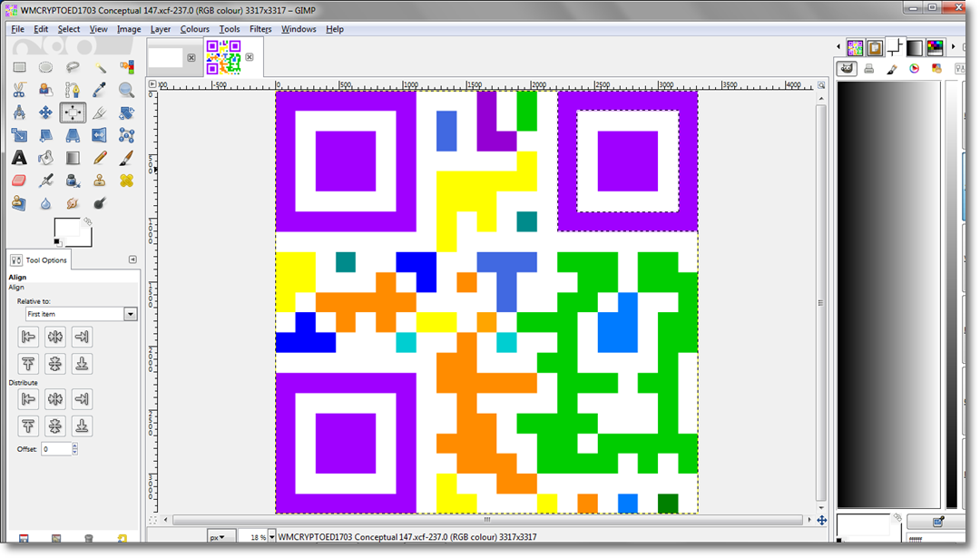
Task: Align left edge of target
Action: [x=28, y=337]
